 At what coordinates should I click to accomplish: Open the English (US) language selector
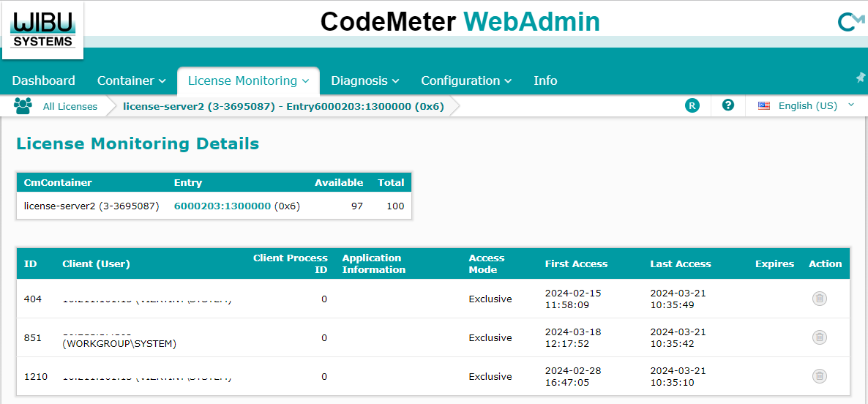807,105
